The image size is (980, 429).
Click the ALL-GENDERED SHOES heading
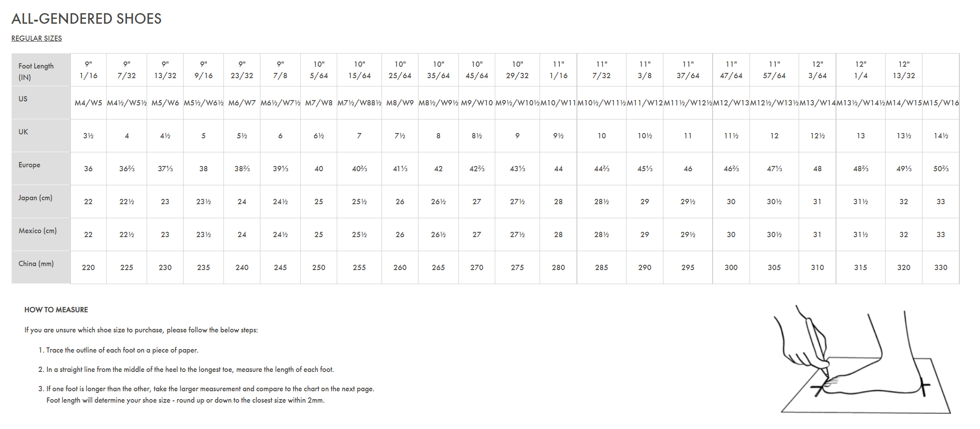(86, 18)
